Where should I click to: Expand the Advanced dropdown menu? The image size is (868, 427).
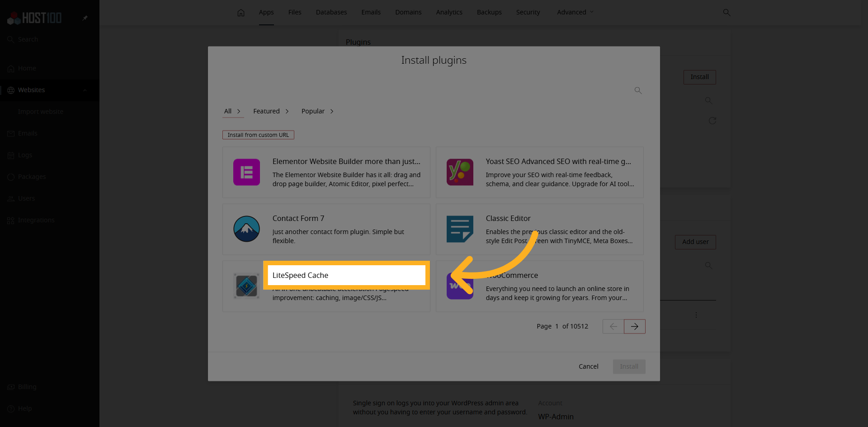coord(575,12)
